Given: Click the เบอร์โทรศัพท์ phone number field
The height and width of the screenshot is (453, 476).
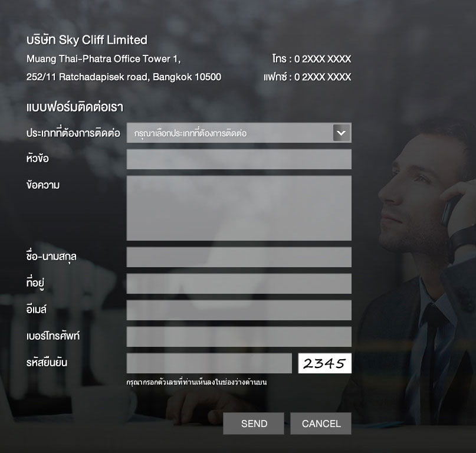Looking at the screenshot, I should (x=239, y=336).
